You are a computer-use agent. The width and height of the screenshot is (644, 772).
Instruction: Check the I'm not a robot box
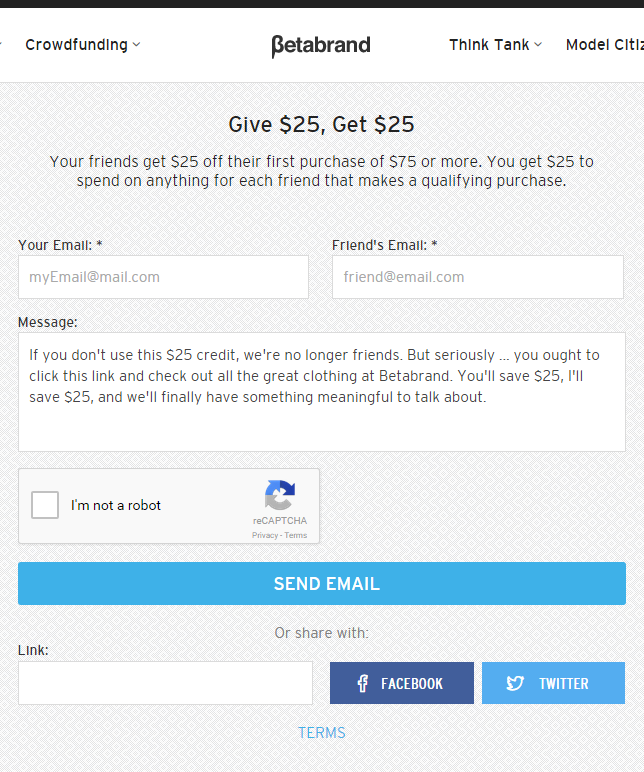45,505
